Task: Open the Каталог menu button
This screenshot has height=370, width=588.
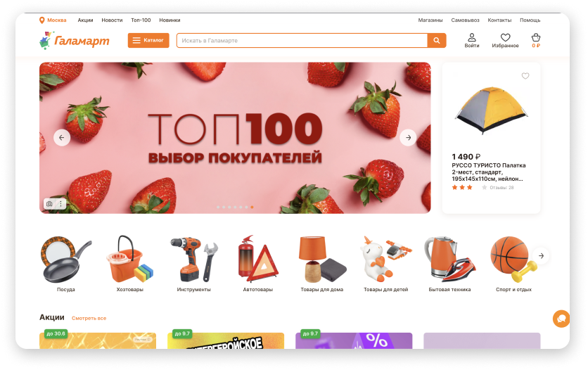Action: tap(148, 41)
